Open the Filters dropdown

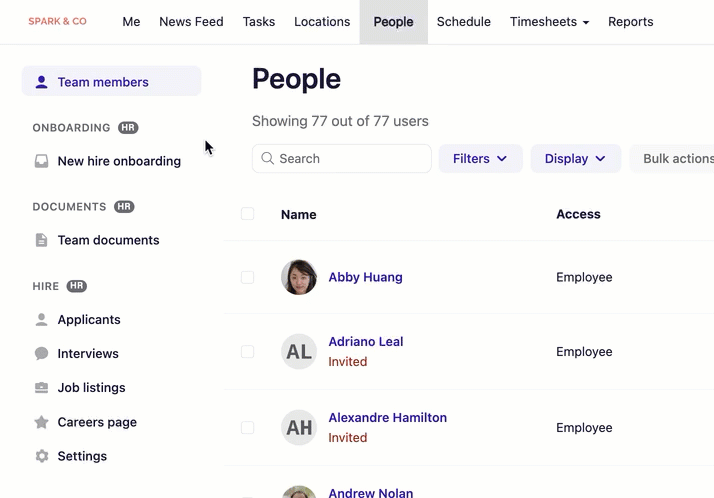click(480, 158)
